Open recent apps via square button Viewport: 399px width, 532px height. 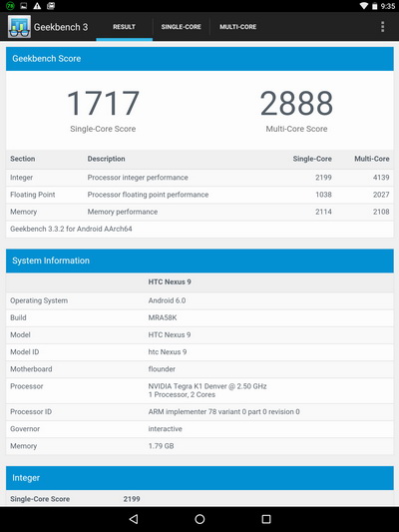click(x=266, y=519)
